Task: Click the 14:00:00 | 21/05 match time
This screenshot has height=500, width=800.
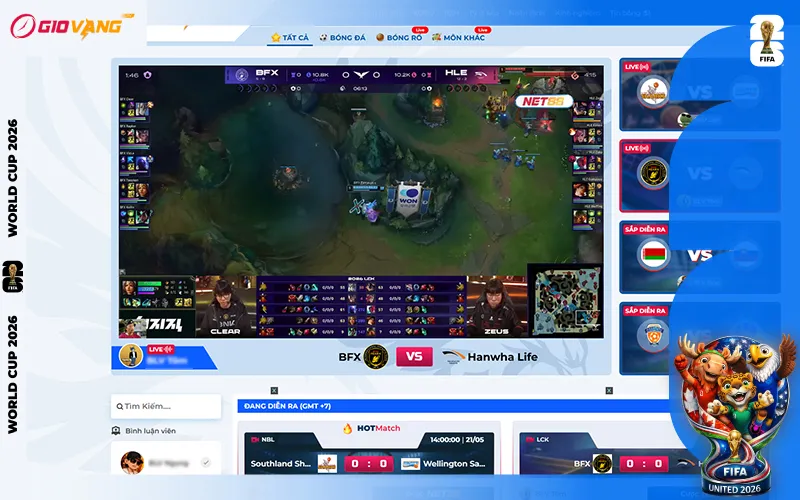Action: pos(457,440)
